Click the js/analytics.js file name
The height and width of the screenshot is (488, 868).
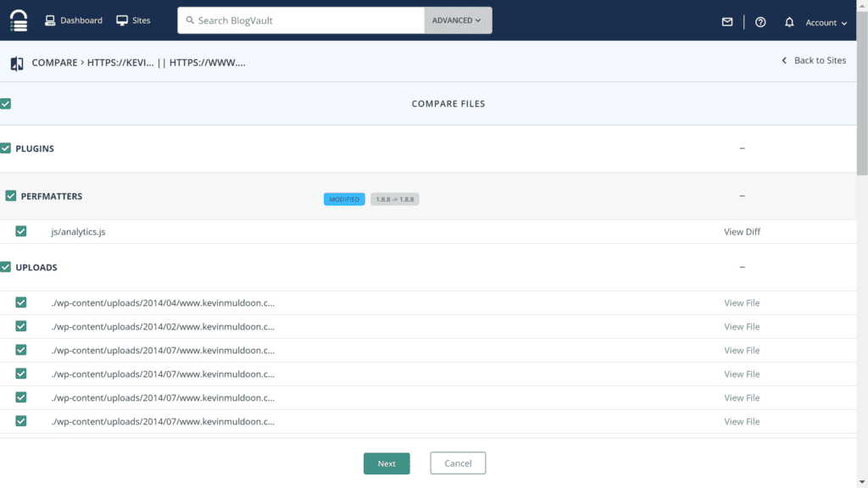point(78,232)
